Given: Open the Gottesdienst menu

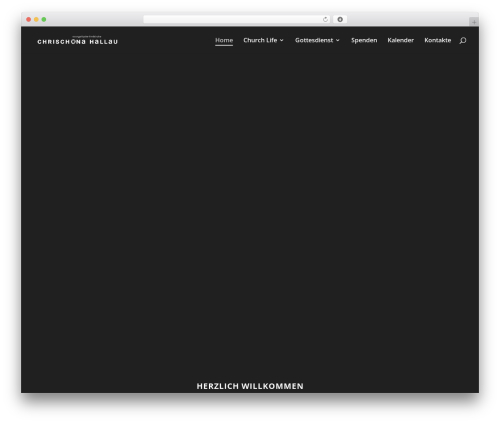Looking at the screenshot, I should click(x=314, y=40).
